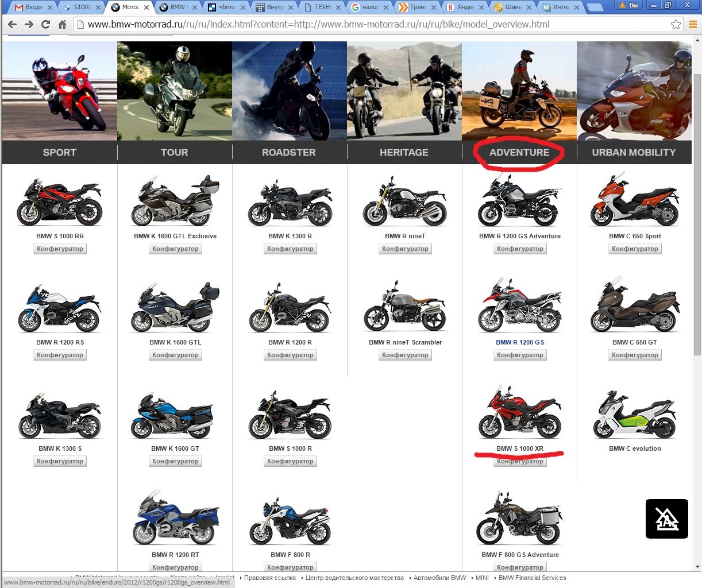The width and height of the screenshot is (702, 588).
Task: Open the BMW R 1200 GS link
Action: [x=520, y=342]
